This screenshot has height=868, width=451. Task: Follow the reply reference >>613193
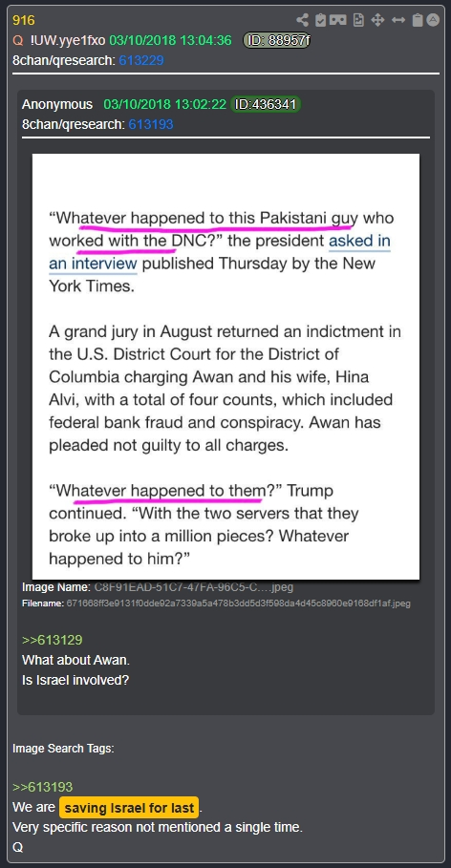[x=43, y=787]
